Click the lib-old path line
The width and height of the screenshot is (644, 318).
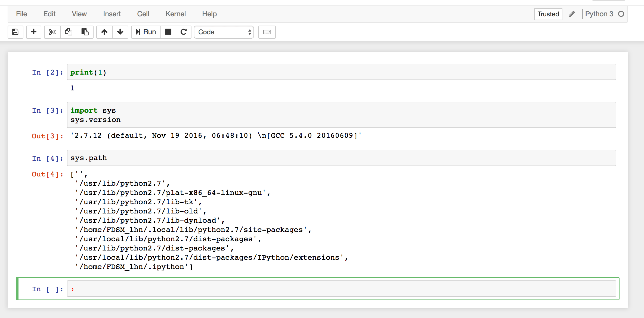point(141,211)
